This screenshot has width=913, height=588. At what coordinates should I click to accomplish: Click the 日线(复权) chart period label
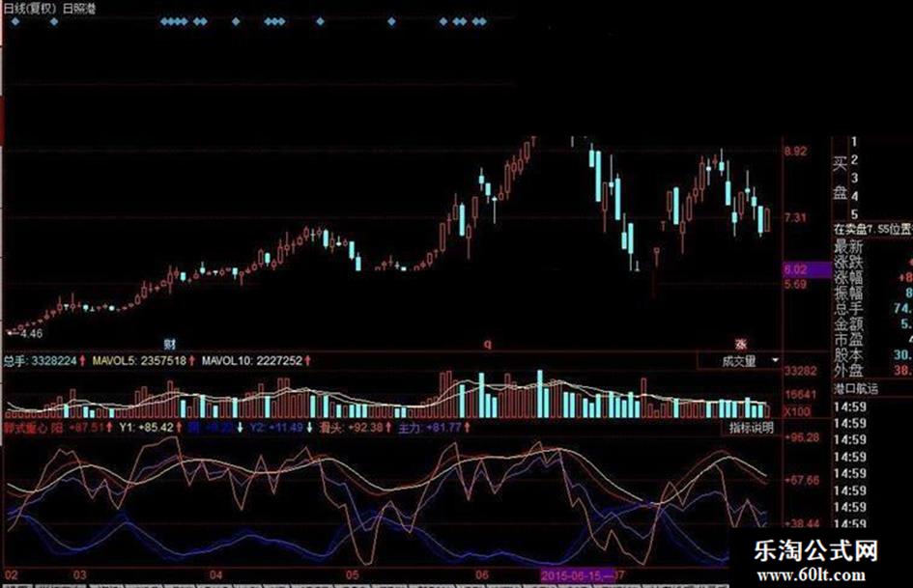30,9
